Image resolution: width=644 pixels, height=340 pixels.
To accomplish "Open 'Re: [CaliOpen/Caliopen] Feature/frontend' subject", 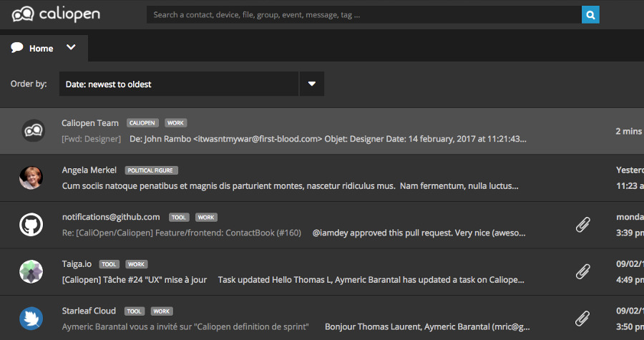I will 182,233.
